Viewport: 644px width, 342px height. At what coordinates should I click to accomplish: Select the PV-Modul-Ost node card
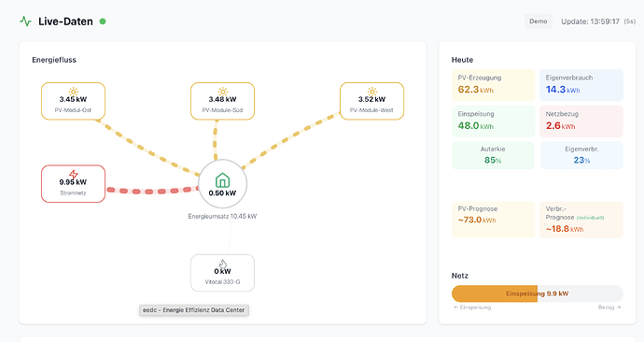coord(73,101)
